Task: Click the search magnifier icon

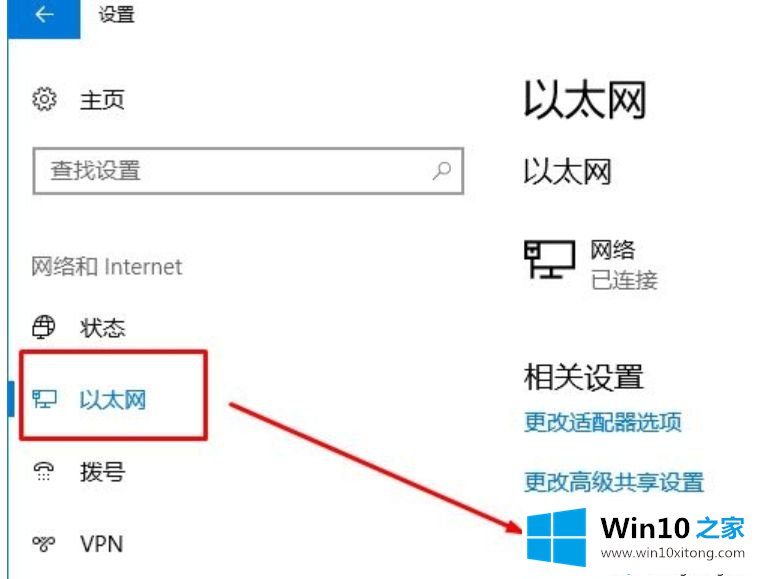Action: 441,170
